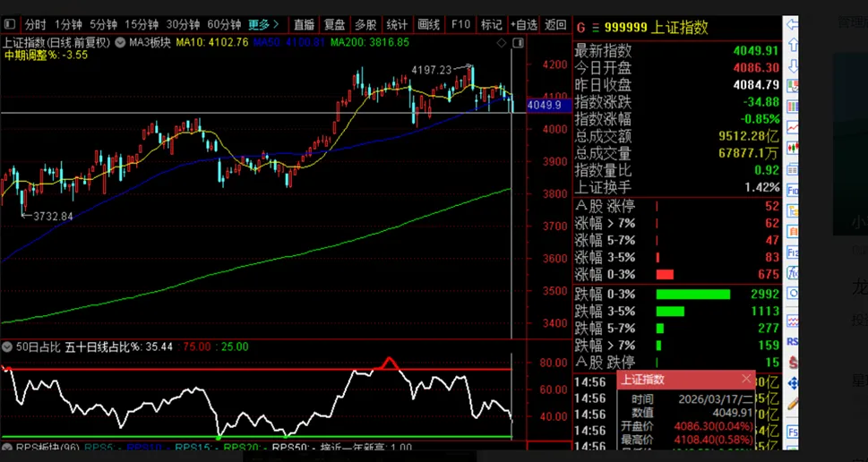Open the table list sidebar icon
Image resolution: width=868 pixels, height=462 pixels.
[793, 168]
